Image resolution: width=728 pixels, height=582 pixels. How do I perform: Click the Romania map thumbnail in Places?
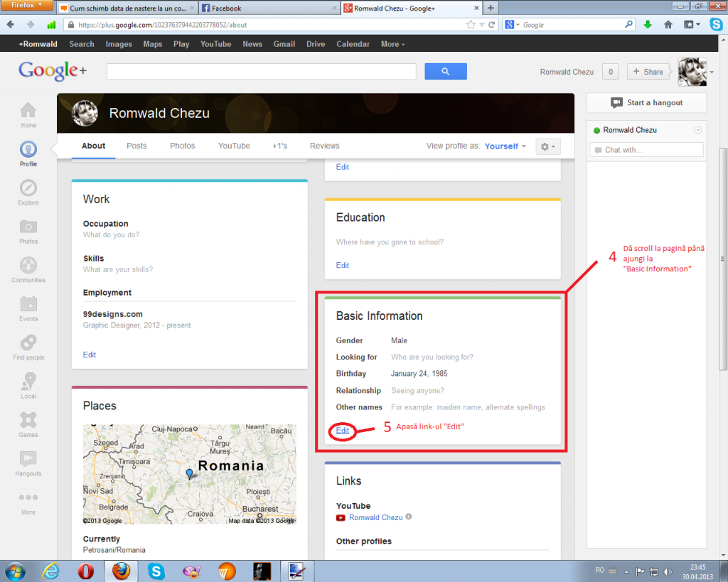(x=189, y=474)
